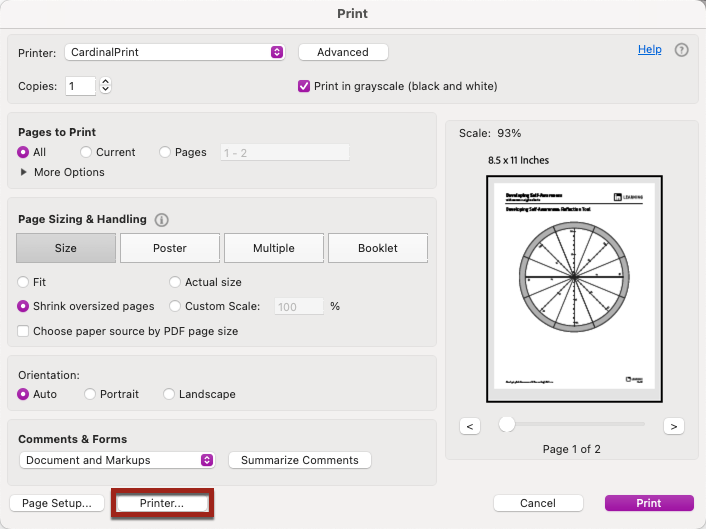Set orientation to Portrait
Screen dimensions: 706x529
pos(90,394)
